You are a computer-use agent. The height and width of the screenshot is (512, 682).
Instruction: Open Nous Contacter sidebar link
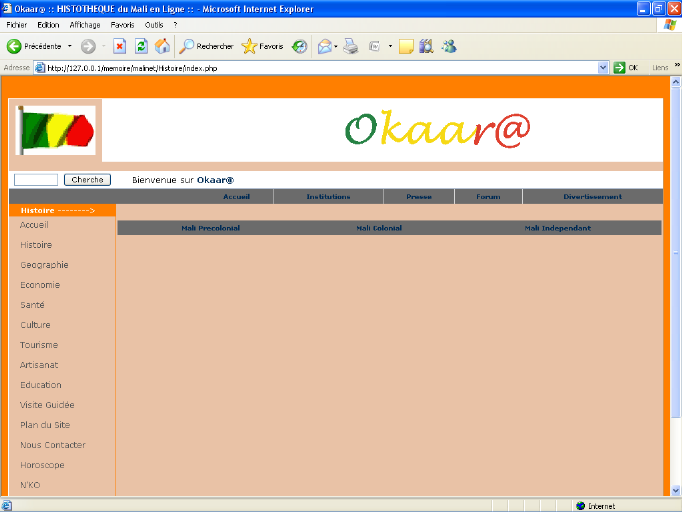click(x=53, y=445)
